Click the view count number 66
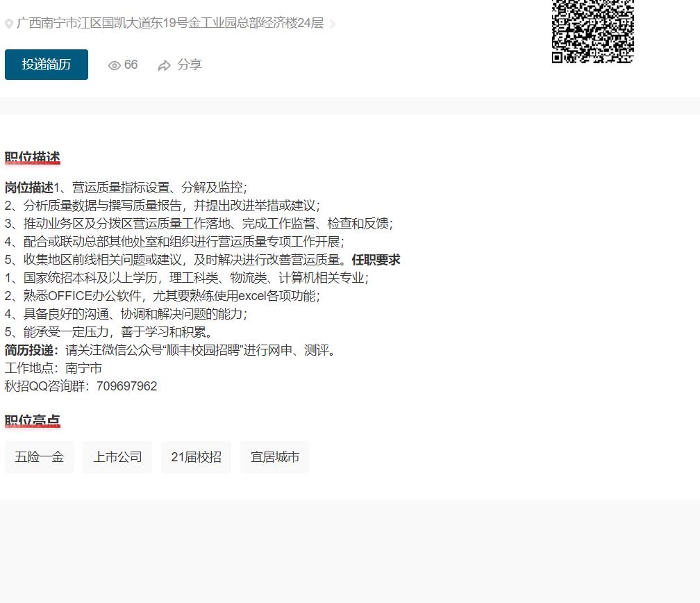700x603 pixels. pos(131,65)
